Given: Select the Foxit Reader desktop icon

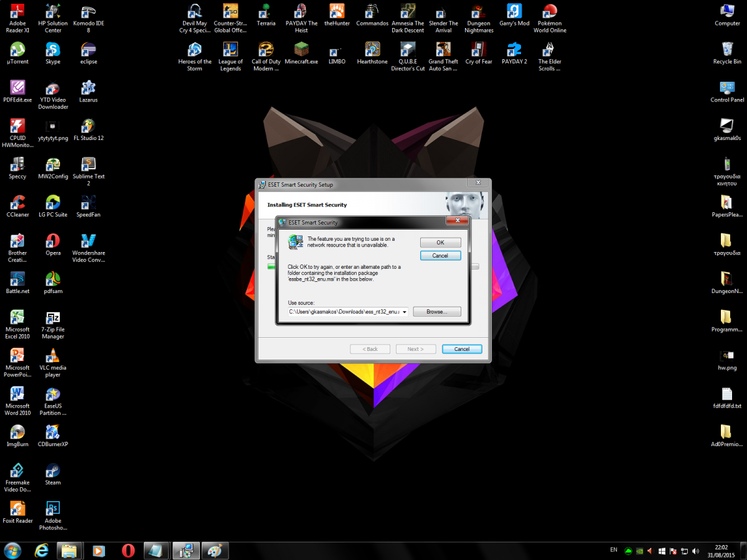Looking at the screenshot, I should 17,512.
